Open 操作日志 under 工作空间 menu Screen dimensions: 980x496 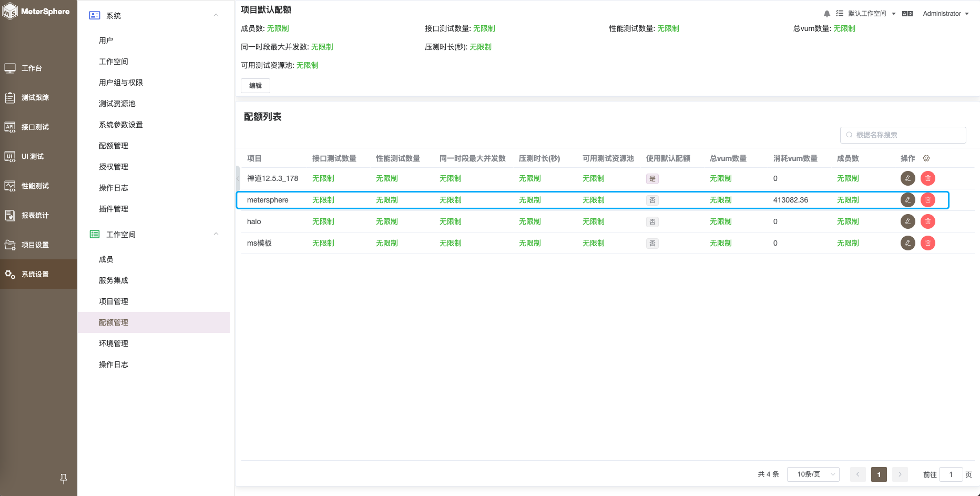pos(154,365)
